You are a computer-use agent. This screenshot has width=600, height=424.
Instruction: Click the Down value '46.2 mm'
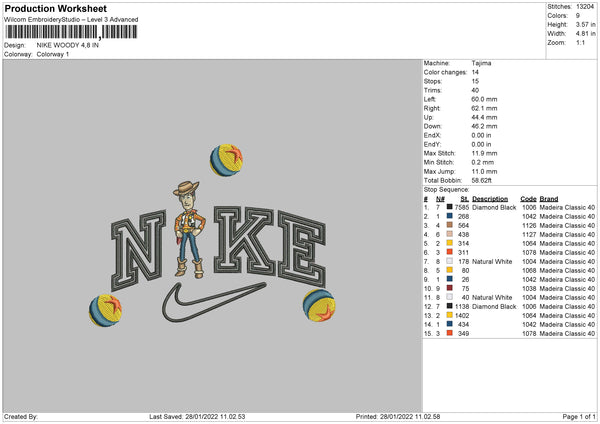coord(484,126)
